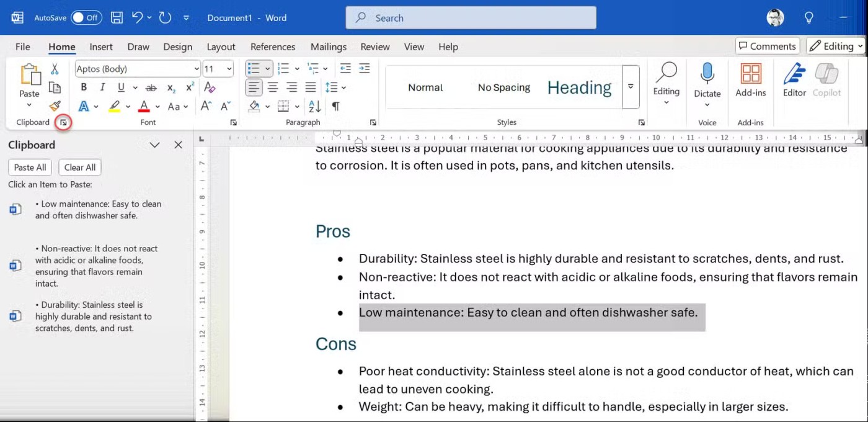Show paragraph marks with pilcrow icon
The image size is (868, 422).
[x=335, y=106]
